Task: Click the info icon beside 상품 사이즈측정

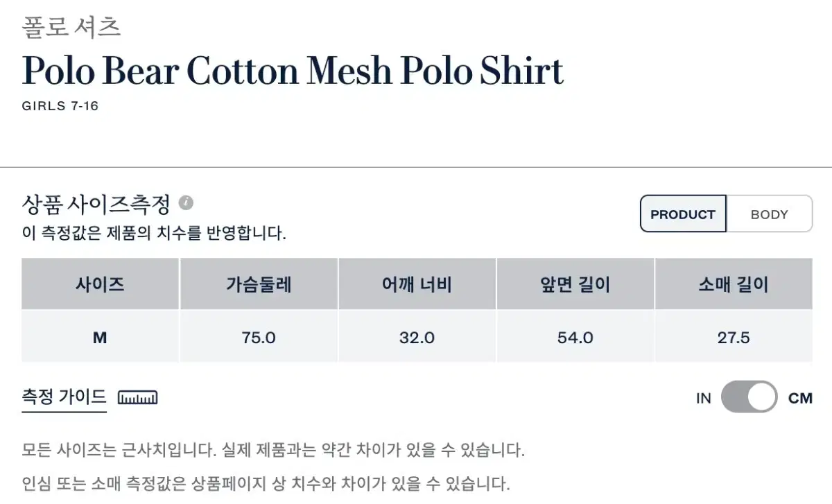Action: (x=186, y=203)
